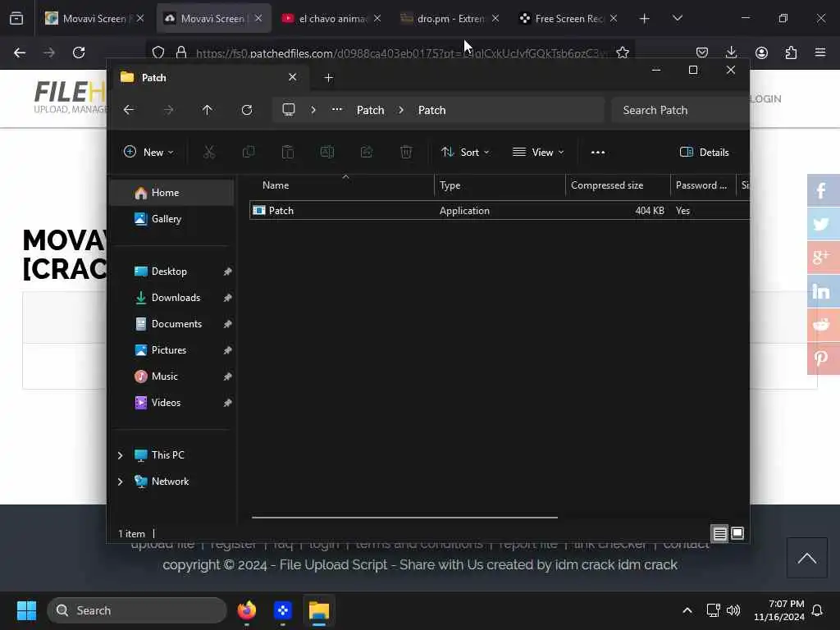Click the chevron after the PC icon

[313, 110]
